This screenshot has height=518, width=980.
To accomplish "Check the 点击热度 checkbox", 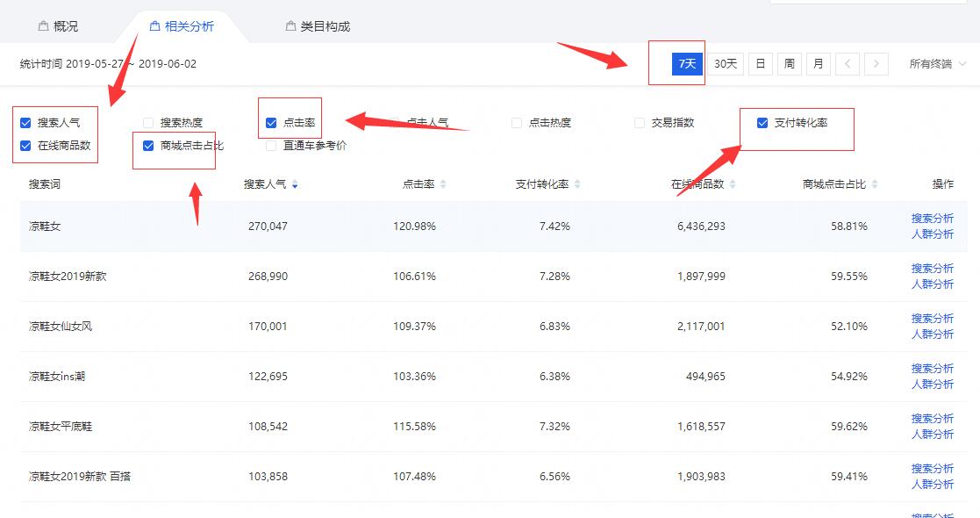I will (x=517, y=123).
